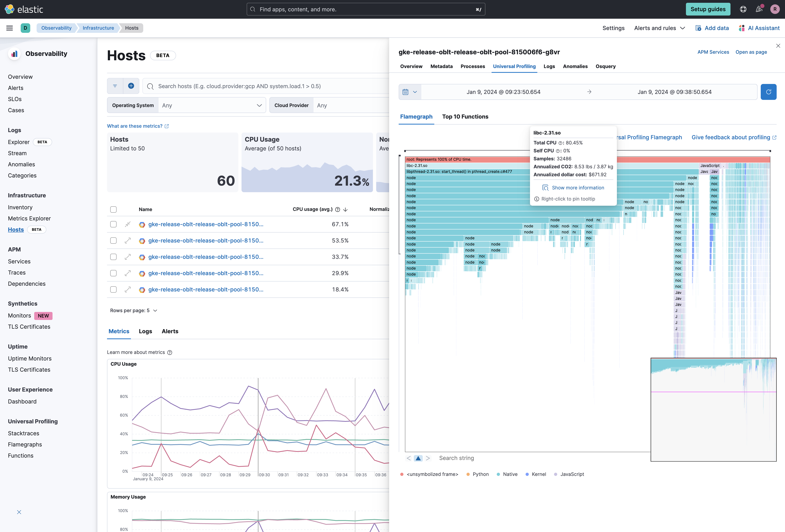Switch to the Top 10 Functions tab

[465, 117]
